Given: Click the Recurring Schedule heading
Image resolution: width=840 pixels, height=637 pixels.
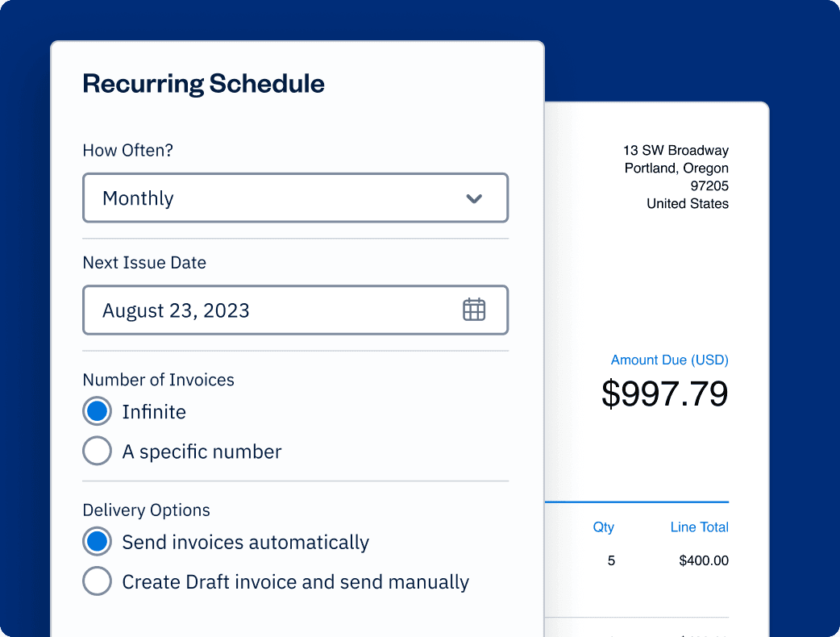Looking at the screenshot, I should click(x=203, y=84).
